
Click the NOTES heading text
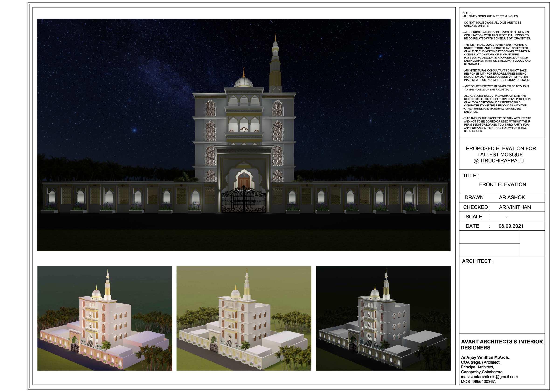467,13
